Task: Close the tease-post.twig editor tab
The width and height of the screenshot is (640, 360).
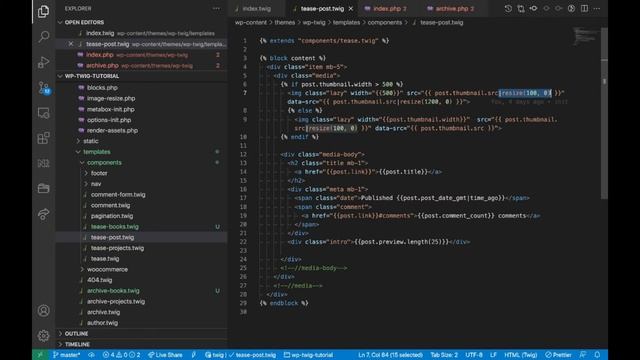Action: 351,9
